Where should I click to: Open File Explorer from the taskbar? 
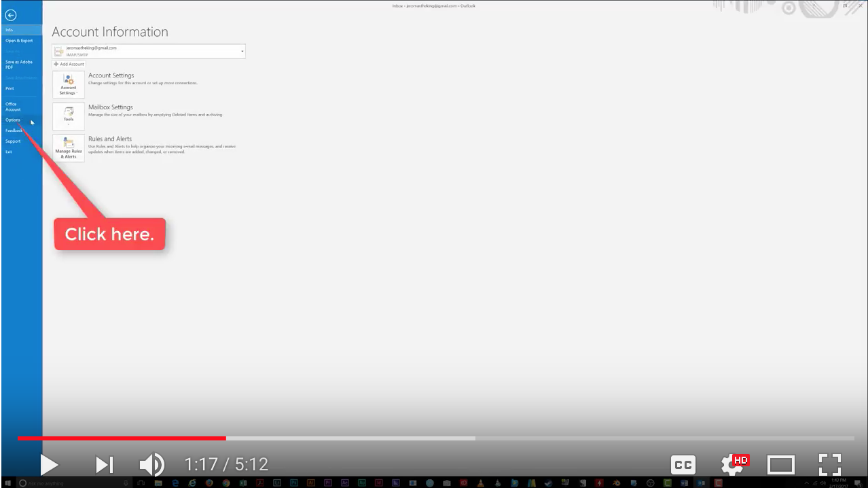(158, 483)
